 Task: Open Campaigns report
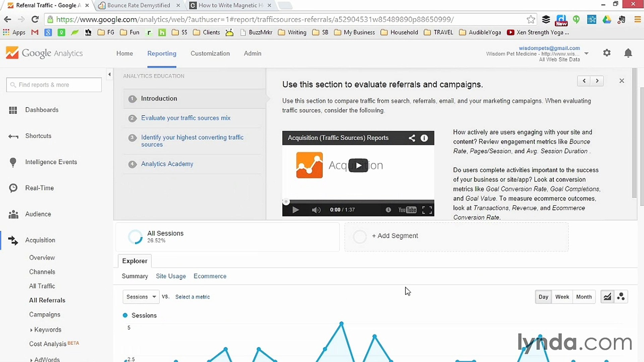45,315
